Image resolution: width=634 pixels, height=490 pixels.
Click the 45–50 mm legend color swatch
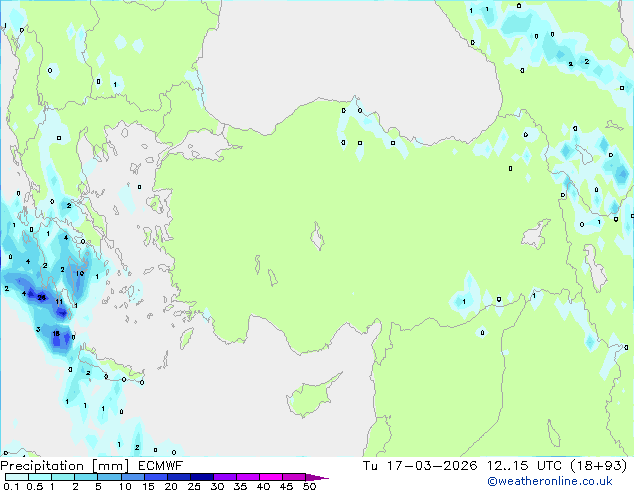pos(294,477)
